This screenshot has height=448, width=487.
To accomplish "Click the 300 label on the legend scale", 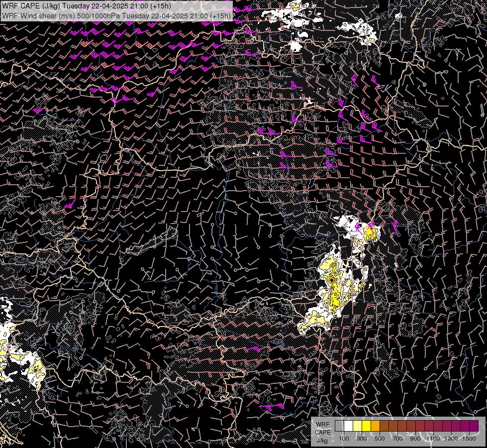I will pyautogui.click(x=362, y=439).
